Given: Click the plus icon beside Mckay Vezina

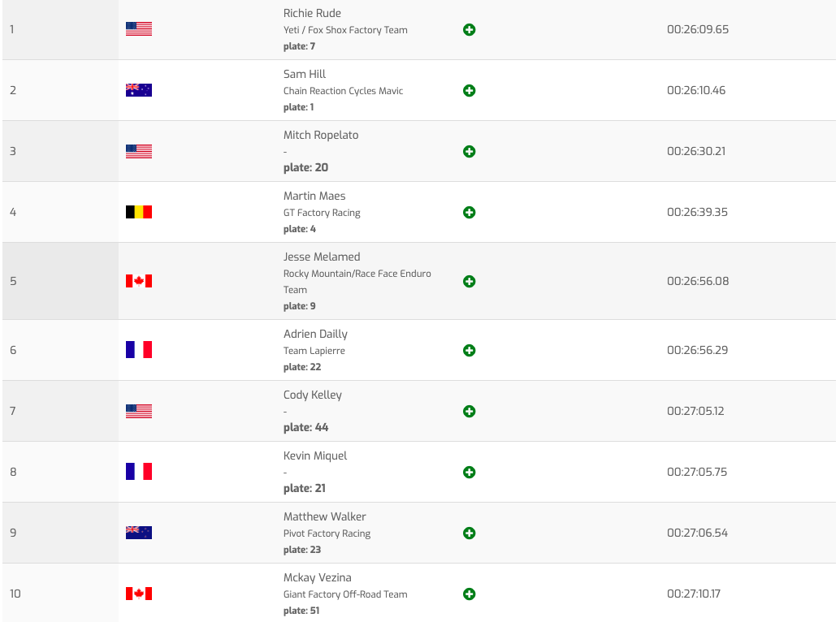Looking at the screenshot, I should [469, 594].
